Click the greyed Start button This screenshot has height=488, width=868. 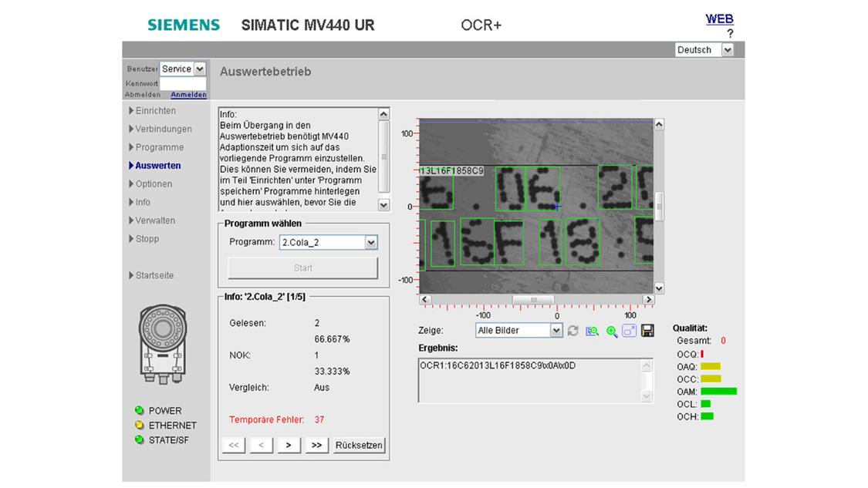302,268
